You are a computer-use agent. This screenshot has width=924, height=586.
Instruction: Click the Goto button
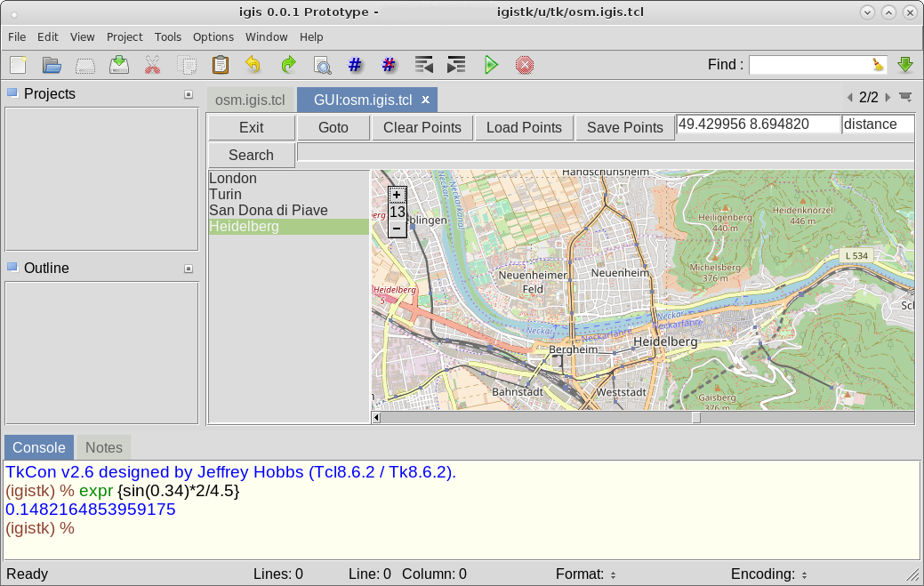click(x=333, y=128)
